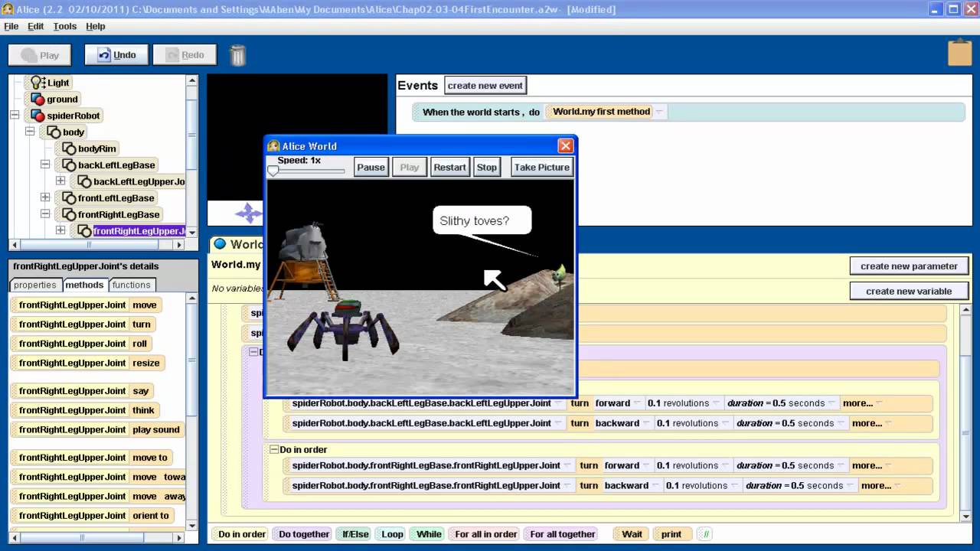Select spiderRobot icon in object tree
The image size is (980, 551).
(x=38, y=116)
